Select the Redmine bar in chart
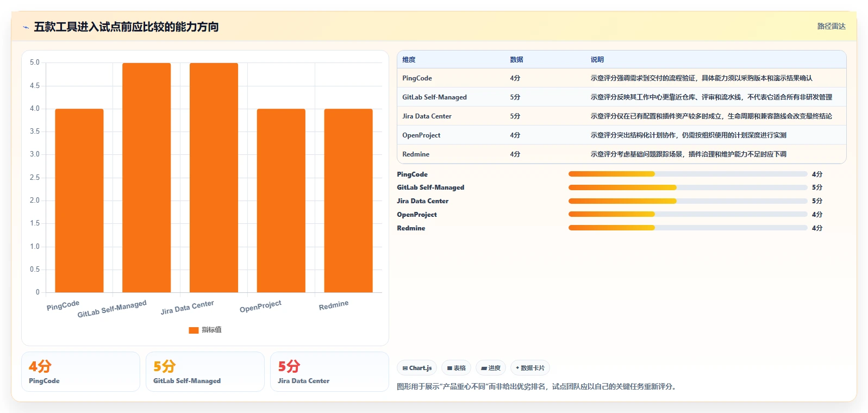 click(348, 201)
